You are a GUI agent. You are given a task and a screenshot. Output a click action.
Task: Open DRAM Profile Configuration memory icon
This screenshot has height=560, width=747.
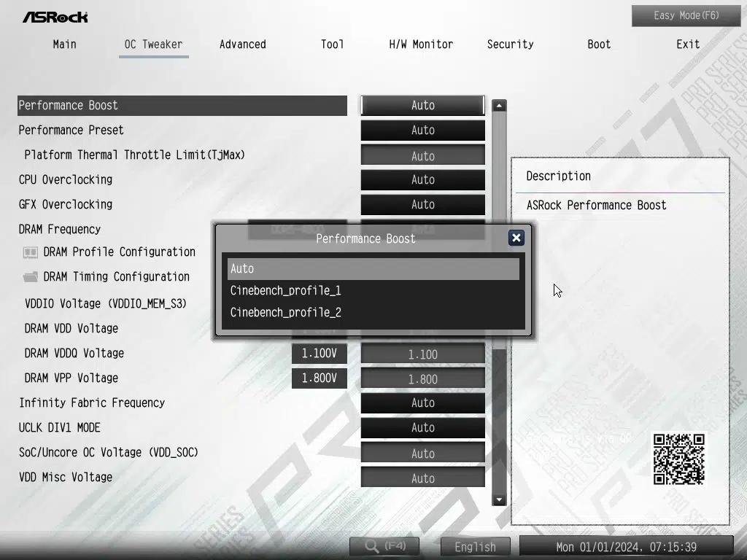(31, 252)
